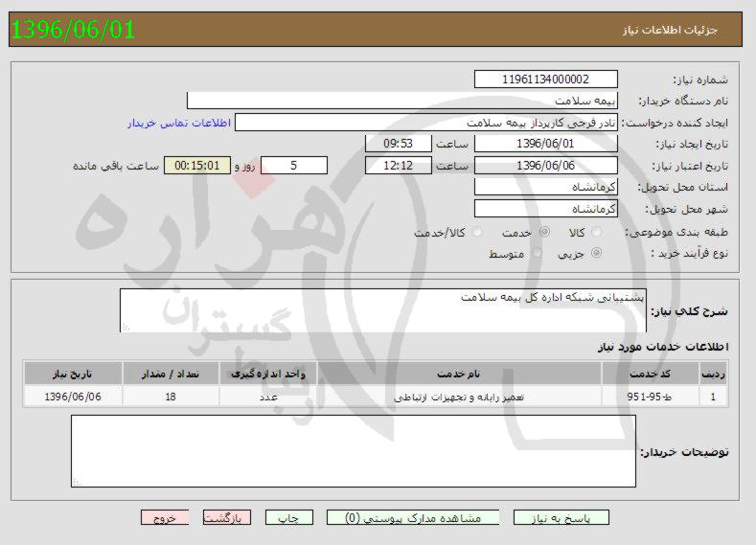
Task: Click the شرح کلی نیاز description box
Action: pos(383,308)
